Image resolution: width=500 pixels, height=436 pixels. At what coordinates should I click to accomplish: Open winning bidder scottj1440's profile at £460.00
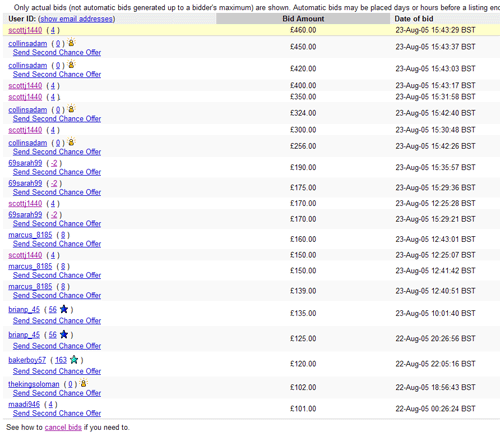point(25,30)
